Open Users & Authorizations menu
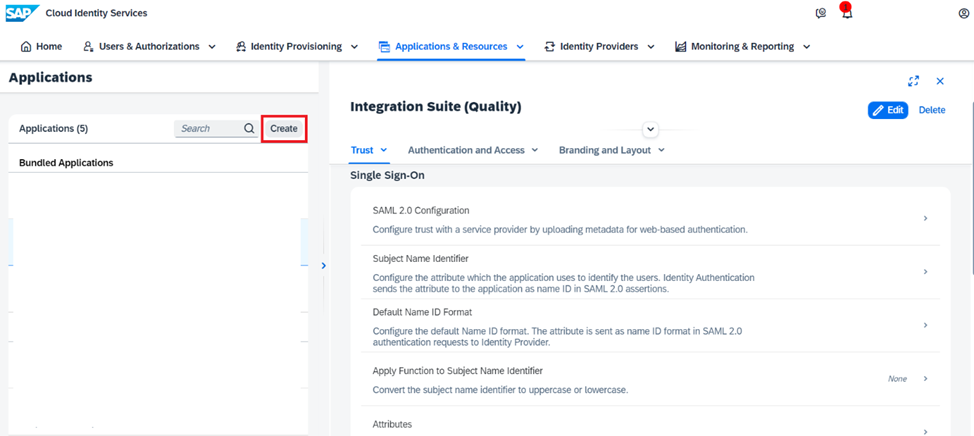The image size is (974, 436). 149,47
